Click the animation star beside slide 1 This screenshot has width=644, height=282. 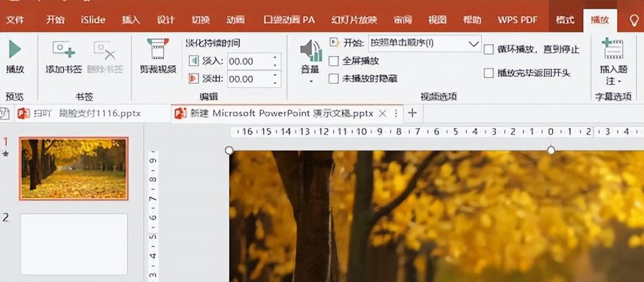tap(5, 153)
